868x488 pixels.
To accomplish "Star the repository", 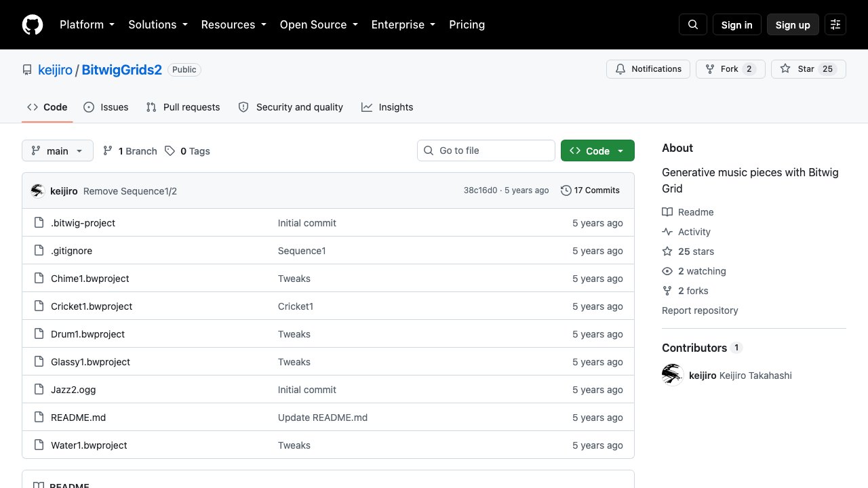I will [x=808, y=69].
